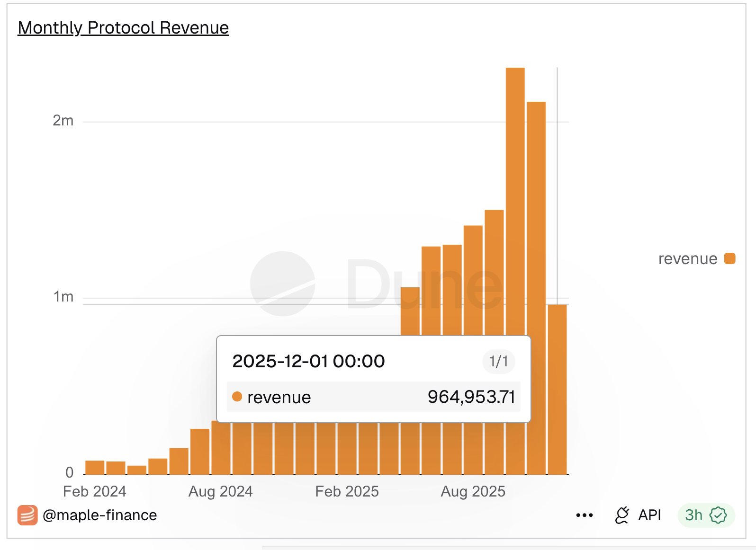The image size is (756, 550).
Task: Click the 2m y-axis label
Action: [63, 121]
